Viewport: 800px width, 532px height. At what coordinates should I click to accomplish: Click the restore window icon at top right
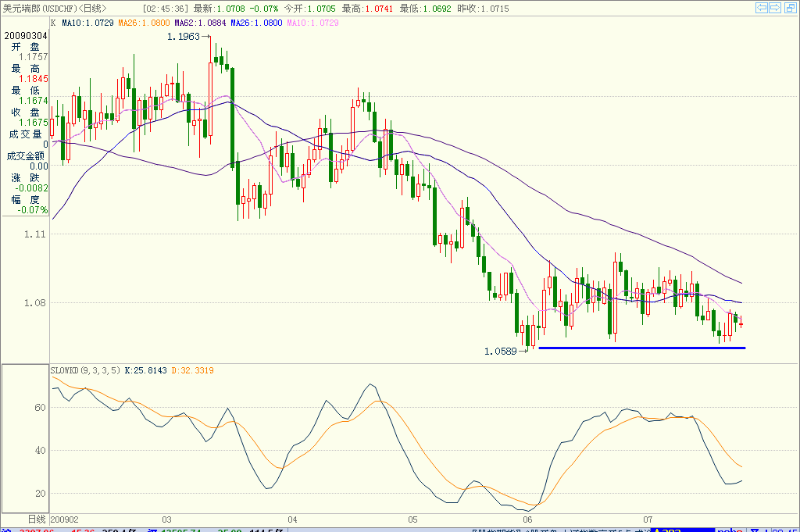pos(790,8)
